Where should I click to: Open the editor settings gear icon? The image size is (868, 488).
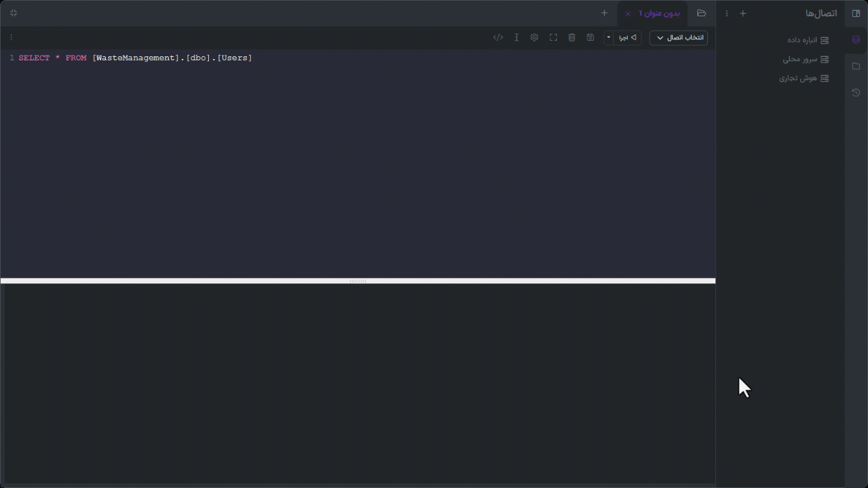[534, 38]
